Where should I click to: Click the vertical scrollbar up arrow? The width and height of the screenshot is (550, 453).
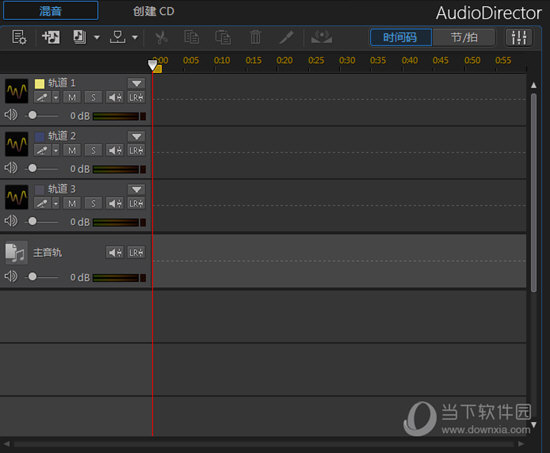[x=534, y=85]
